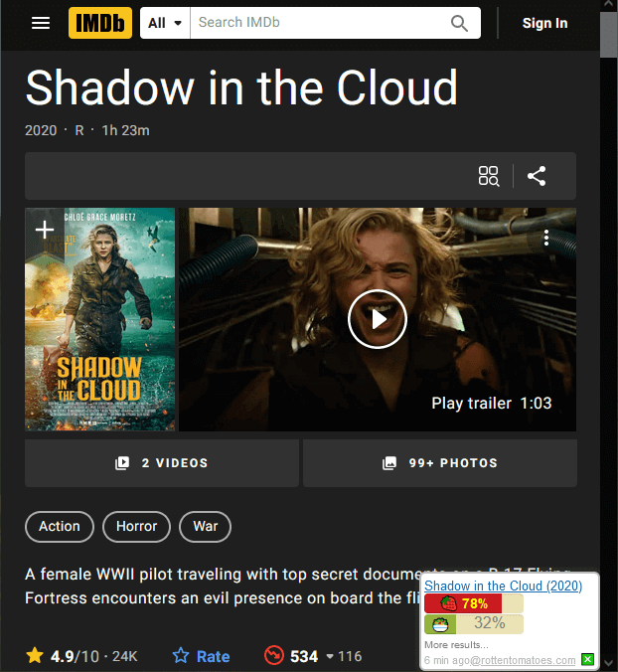This screenshot has height=672, width=618.
Task: Select the War genre chip
Action: (x=205, y=526)
